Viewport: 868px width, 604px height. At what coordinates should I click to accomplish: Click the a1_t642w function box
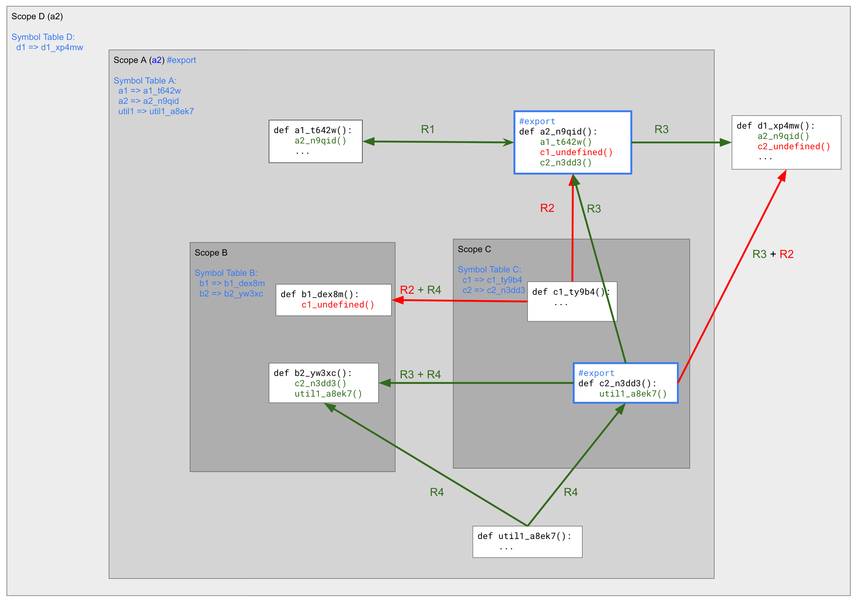point(315,141)
